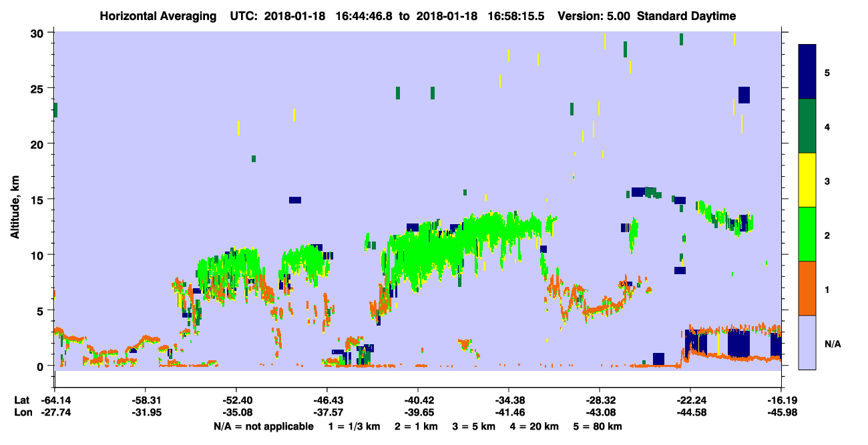Click the lavender N/A colorbar segment
This screenshot has width=868, height=445.
(x=807, y=342)
